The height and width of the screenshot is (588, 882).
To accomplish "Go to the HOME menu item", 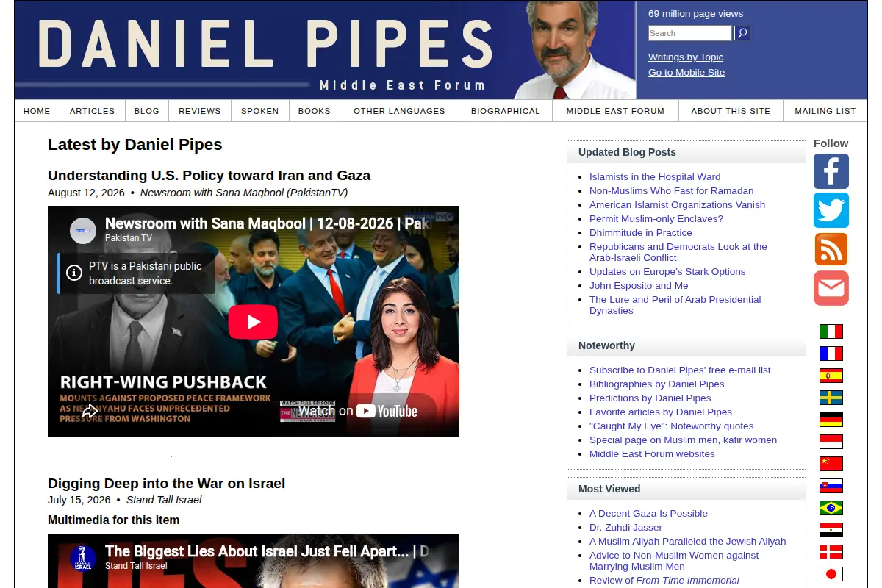I will pos(37,111).
